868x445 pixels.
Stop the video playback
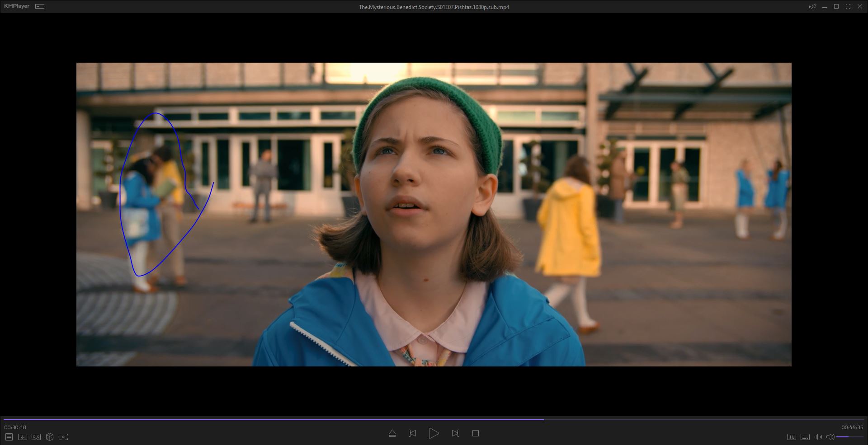click(476, 433)
